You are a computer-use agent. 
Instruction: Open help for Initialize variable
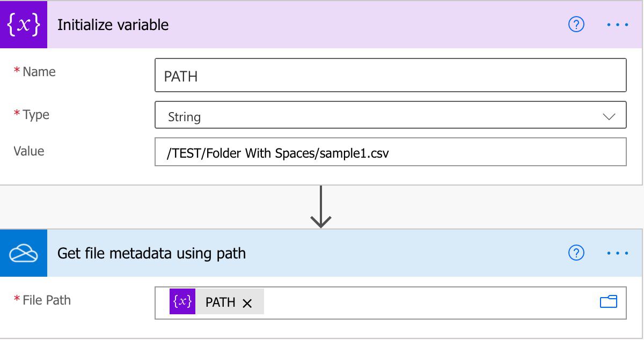576,24
